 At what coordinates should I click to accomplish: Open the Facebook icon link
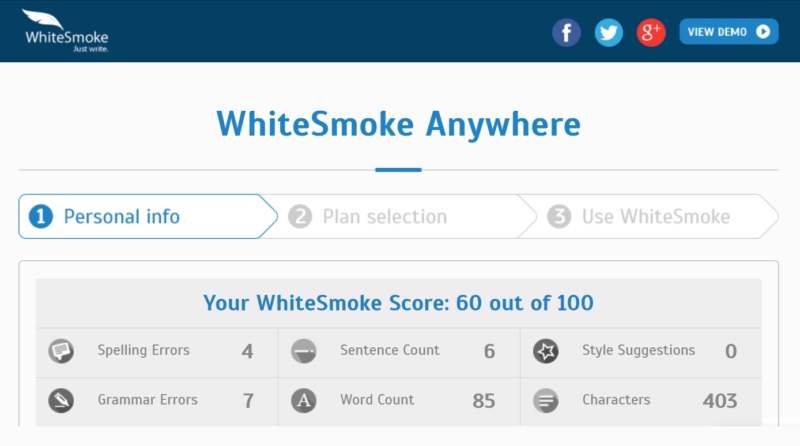point(566,33)
